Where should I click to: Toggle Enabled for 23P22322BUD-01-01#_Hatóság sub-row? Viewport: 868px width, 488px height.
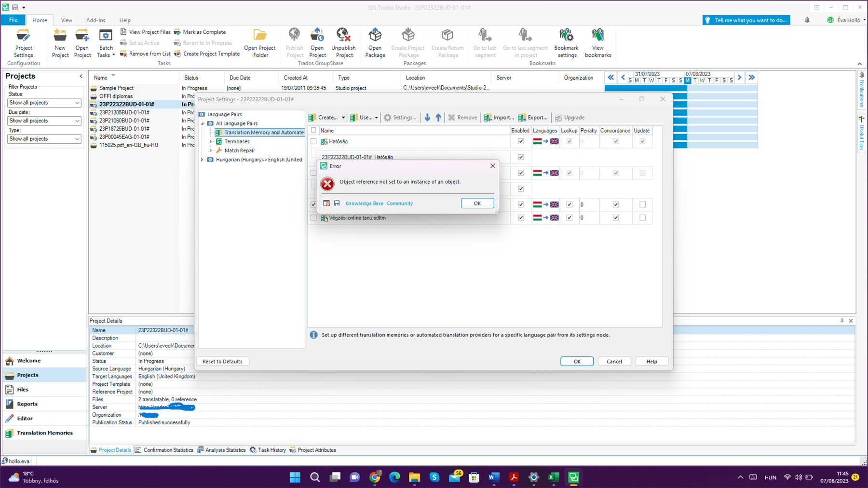pos(521,157)
